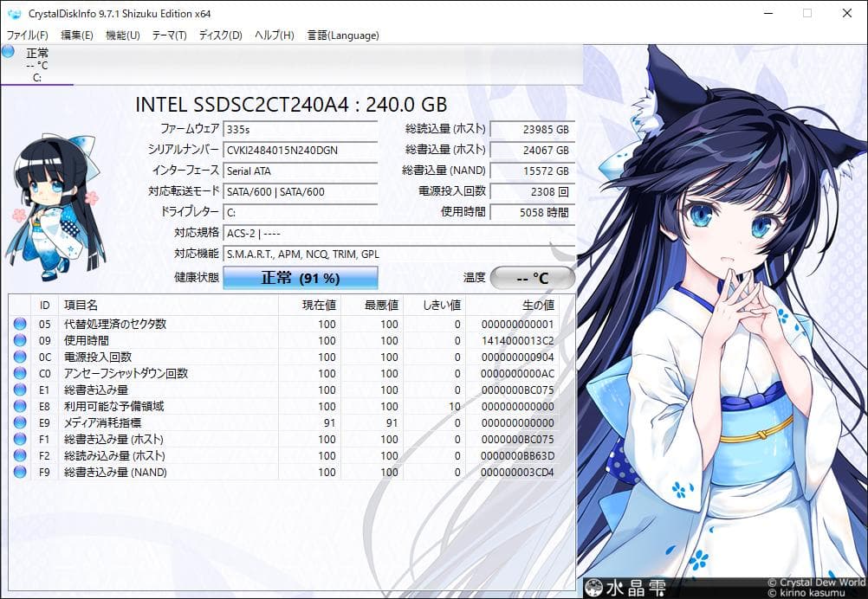Click the temperature -- °C indicator badge

click(532, 277)
